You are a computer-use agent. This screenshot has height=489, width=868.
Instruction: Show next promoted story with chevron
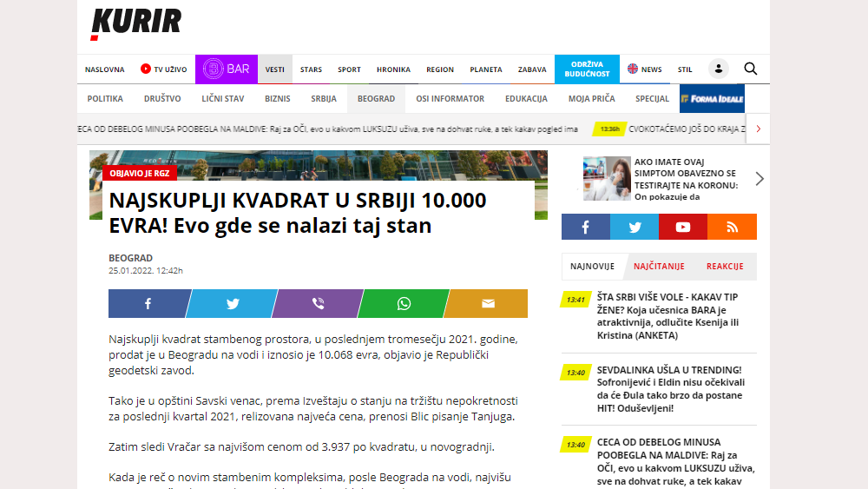tap(759, 179)
